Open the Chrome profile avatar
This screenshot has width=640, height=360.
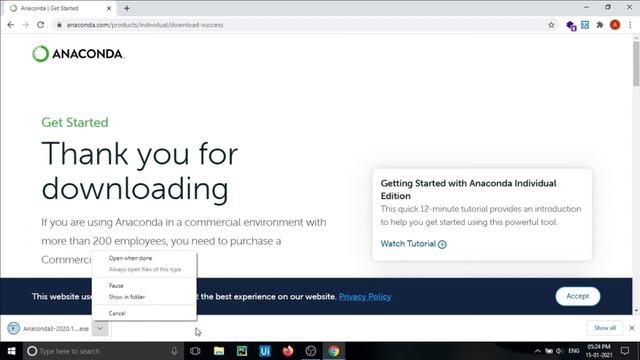pyautogui.click(x=615, y=25)
